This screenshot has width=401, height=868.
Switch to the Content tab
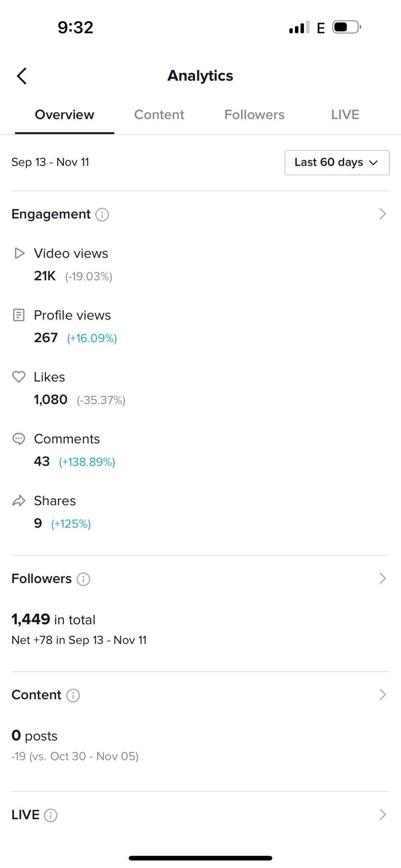(159, 115)
